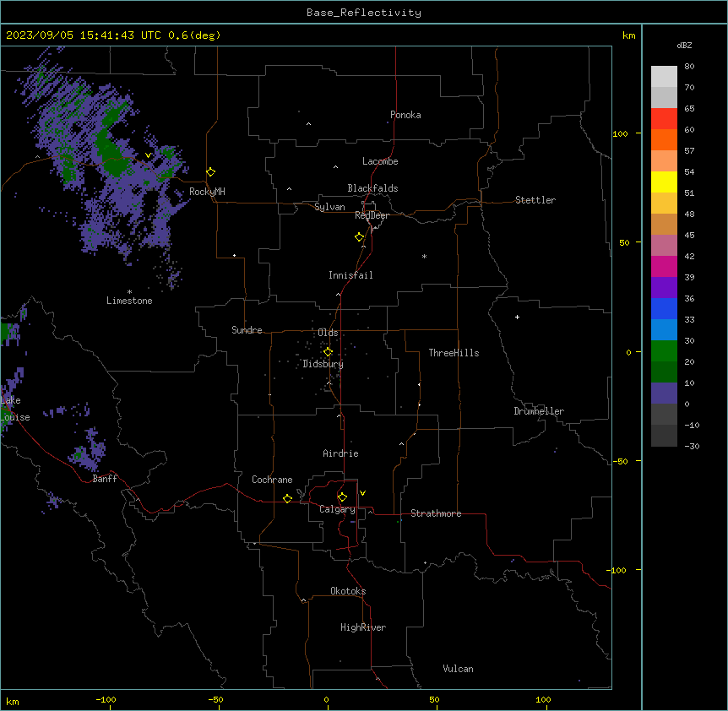
Task: Click the 65 value in dBZ legend
Action: (689, 108)
